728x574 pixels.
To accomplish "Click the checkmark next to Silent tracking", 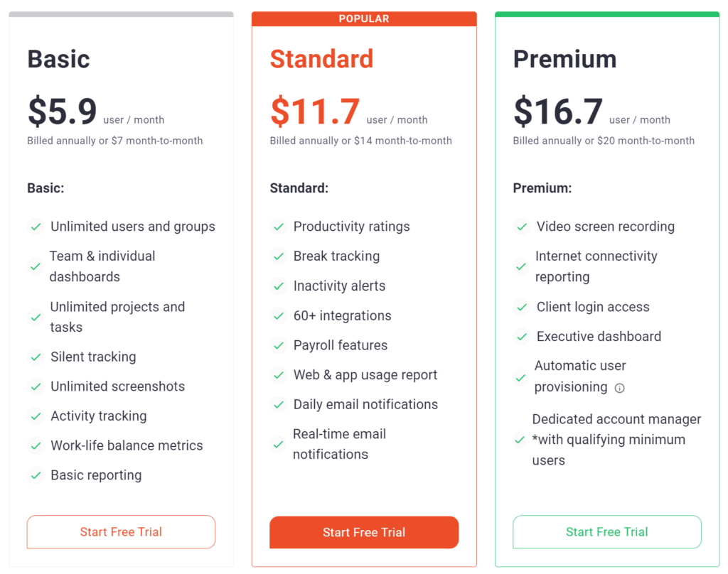I will 36,357.
